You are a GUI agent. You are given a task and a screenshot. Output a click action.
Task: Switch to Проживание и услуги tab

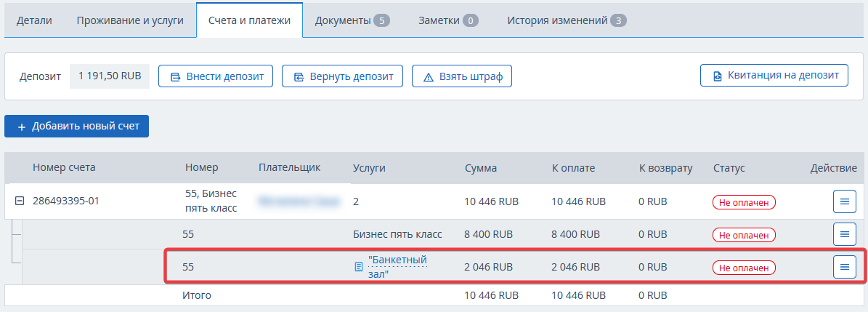click(x=130, y=20)
